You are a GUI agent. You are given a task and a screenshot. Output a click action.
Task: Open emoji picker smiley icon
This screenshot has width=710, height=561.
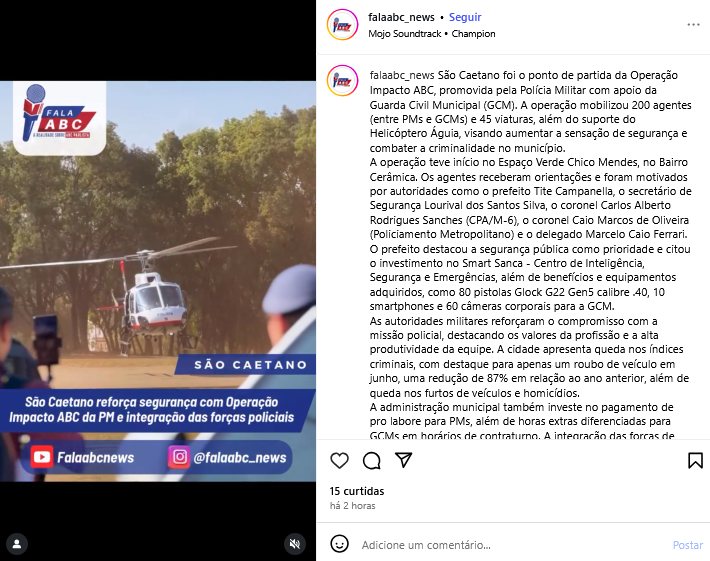click(x=340, y=544)
